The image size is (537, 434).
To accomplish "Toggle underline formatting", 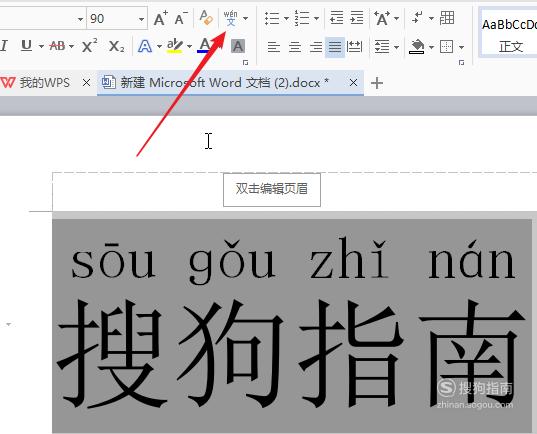I will click(x=26, y=46).
